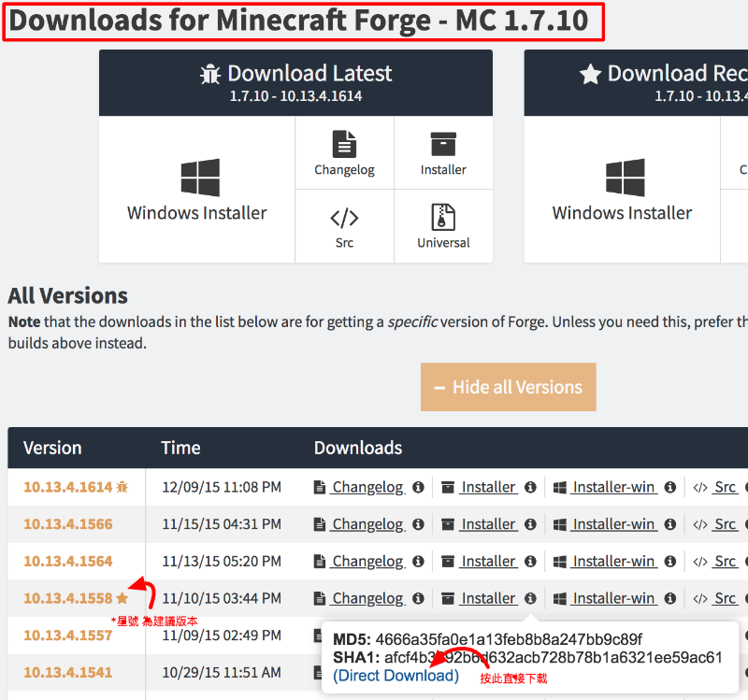748x700 pixels.
Task: Click version number 10.13.4.1614
Action: (x=67, y=487)
